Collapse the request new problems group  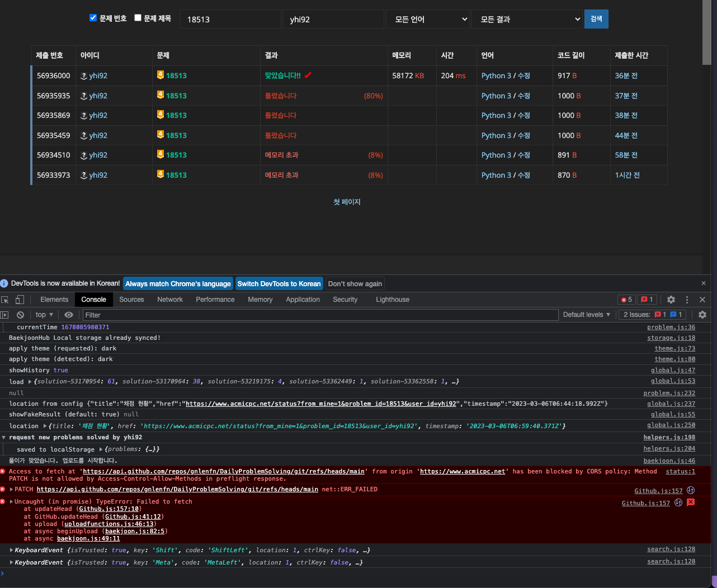point(4,438)
